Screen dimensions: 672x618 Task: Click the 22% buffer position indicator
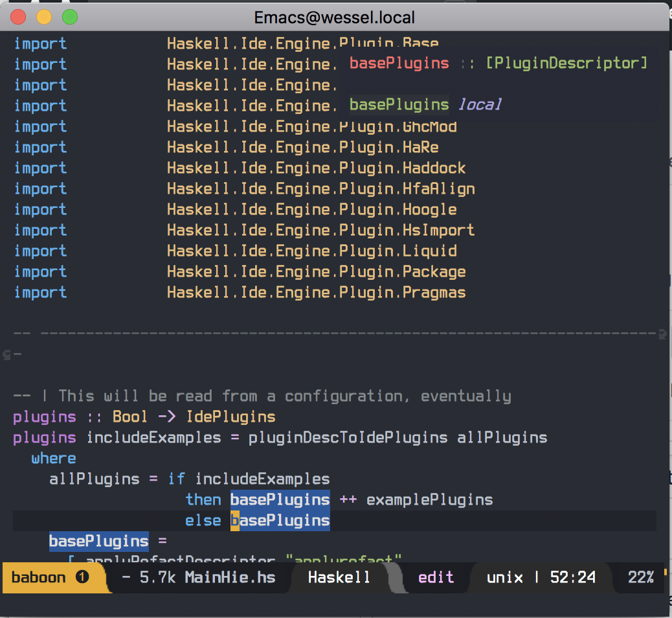pos(641,577)
